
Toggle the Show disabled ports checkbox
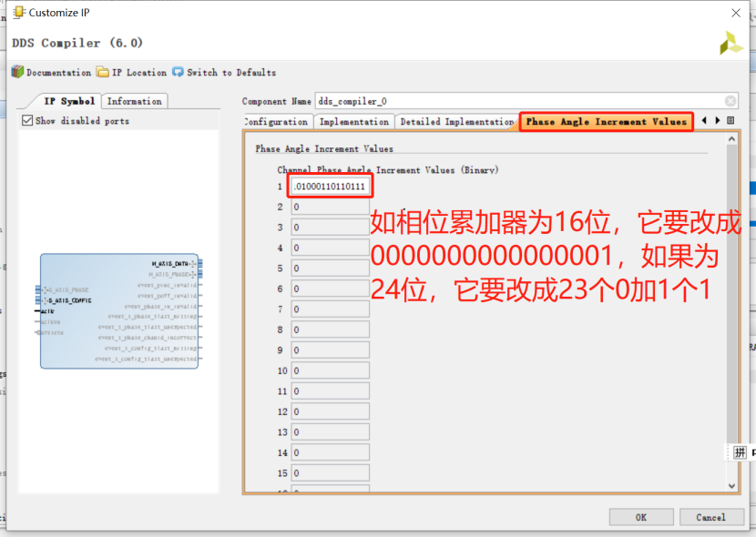(x=27, y=120)
